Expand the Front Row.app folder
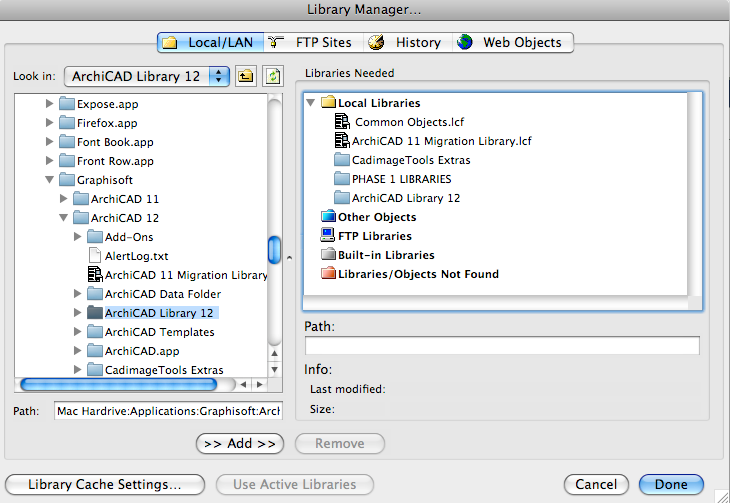The image size is (730, 503). point(49,161)
